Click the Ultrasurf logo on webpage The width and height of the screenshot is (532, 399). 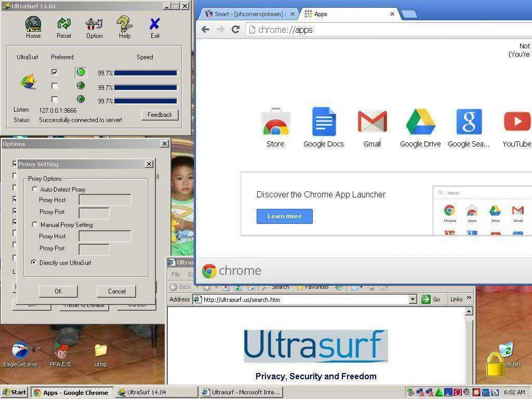316,346
